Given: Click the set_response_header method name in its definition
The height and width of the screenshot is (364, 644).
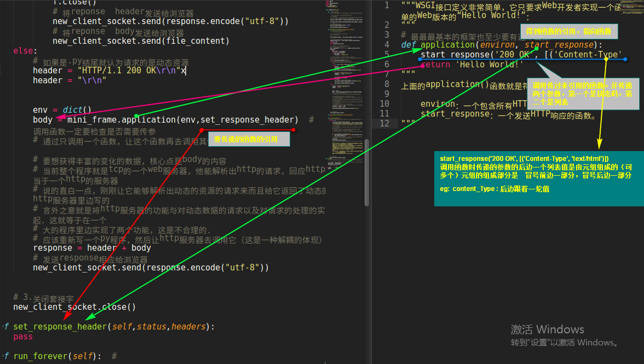Looking at the screenshot, I should [x=60, y=327].
